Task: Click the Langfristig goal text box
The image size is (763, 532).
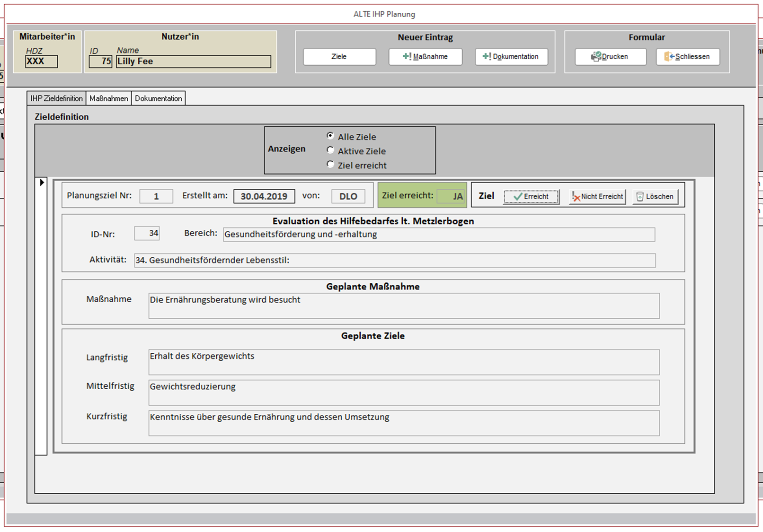Action: tap(404, 362)
